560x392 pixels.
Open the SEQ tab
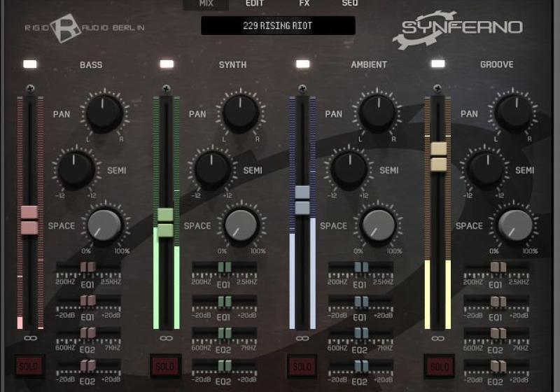point(350,3)
